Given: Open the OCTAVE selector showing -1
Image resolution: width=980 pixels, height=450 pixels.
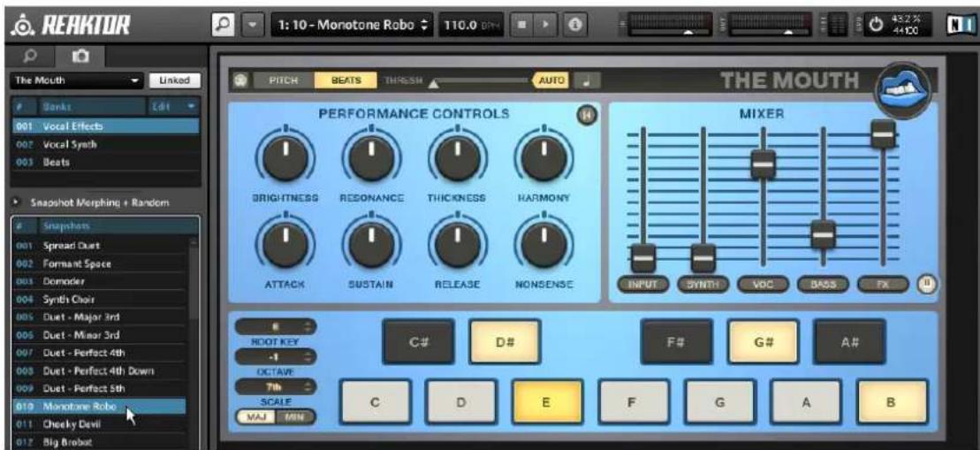Looking at the screenshot, I should click(276, 357).
